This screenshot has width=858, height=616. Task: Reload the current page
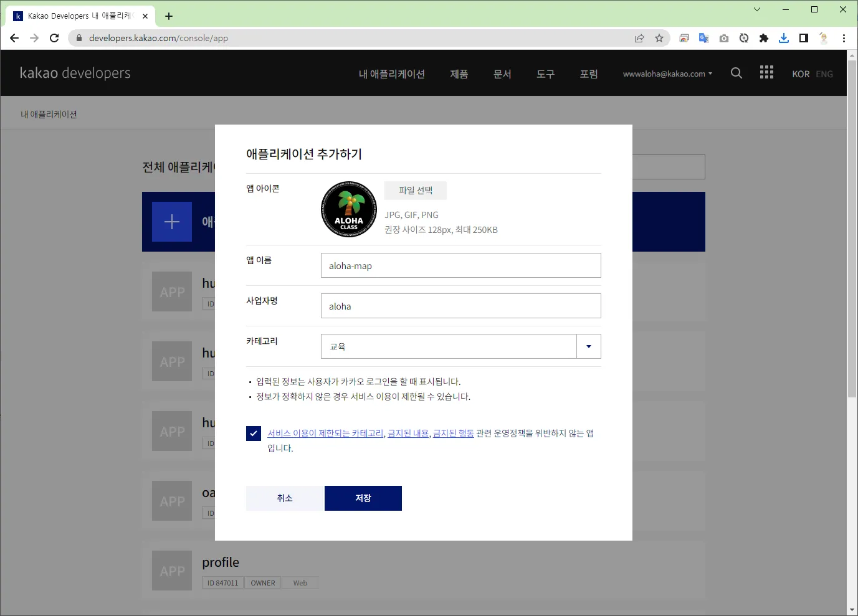click(54, 38)
